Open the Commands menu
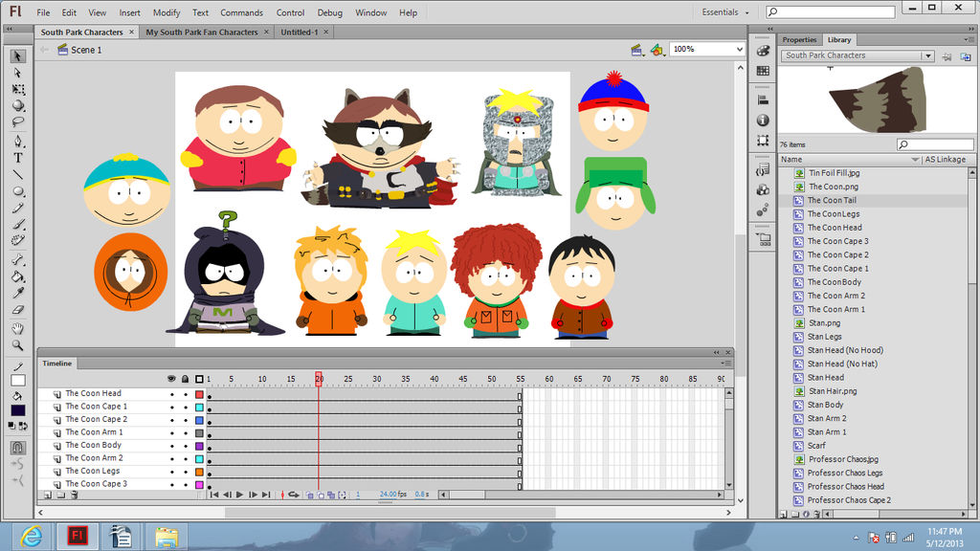 (x=241, y=12)
